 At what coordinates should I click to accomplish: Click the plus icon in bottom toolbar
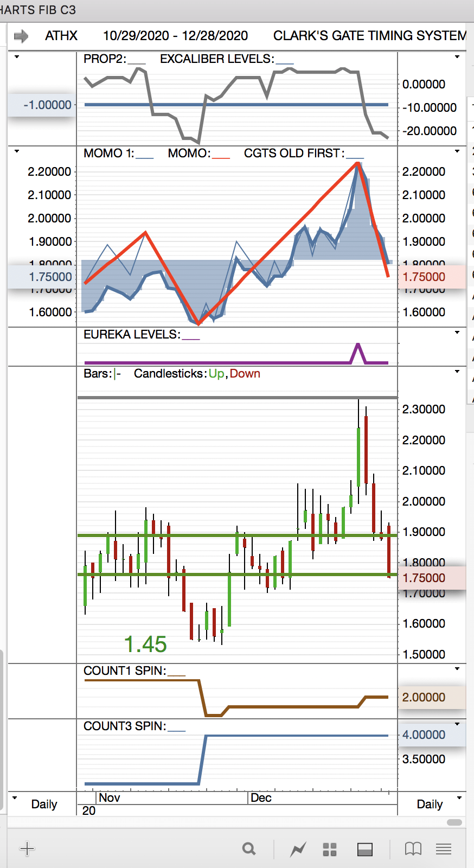coord(27,848)
